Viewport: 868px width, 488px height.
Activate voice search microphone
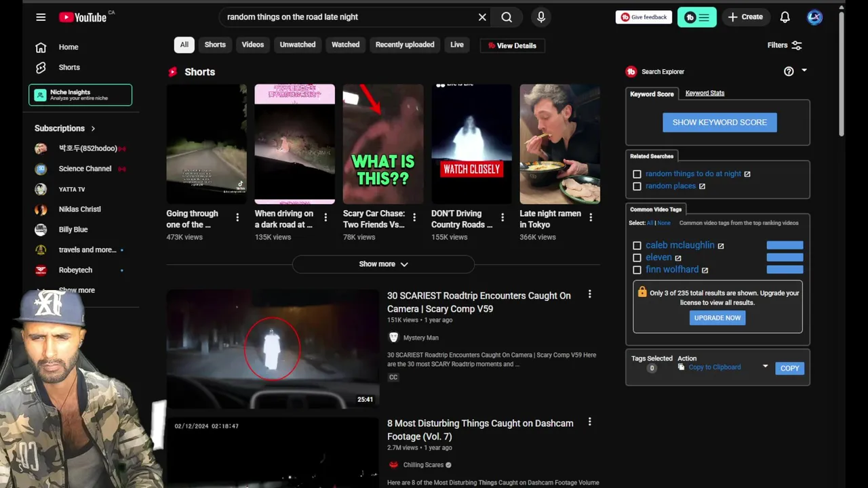[x=541, y=17]
